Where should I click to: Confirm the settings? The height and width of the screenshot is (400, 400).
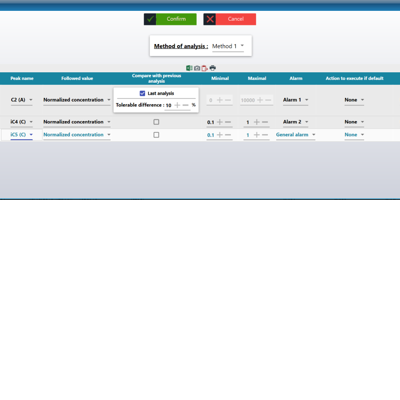click(x=170, y=19)
